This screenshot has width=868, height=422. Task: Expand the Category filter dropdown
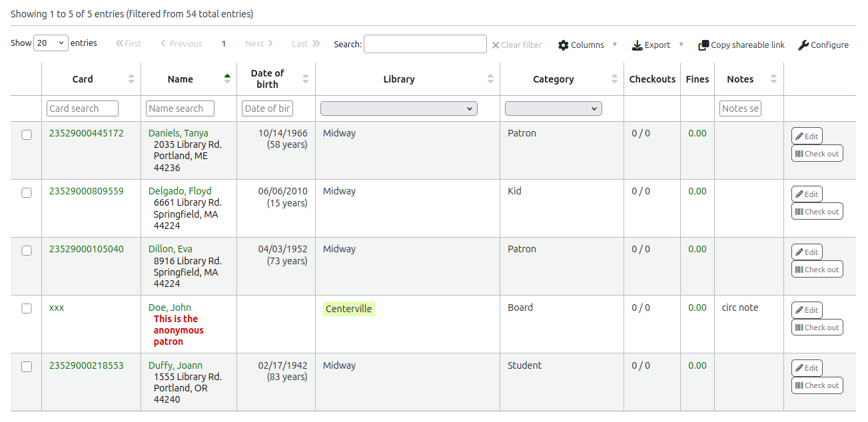pos(553,108)
